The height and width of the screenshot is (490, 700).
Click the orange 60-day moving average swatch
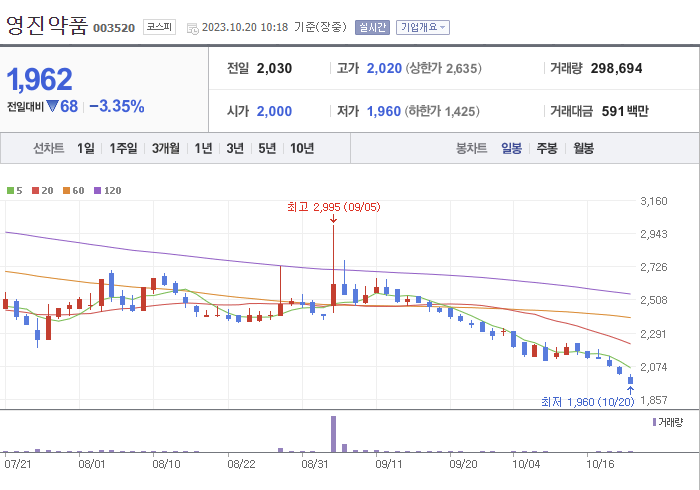coord(67,191)
